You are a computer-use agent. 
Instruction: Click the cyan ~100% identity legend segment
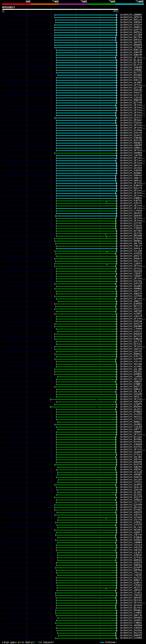[130, 4]
